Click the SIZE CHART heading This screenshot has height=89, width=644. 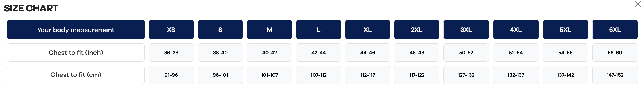point(31,8)
